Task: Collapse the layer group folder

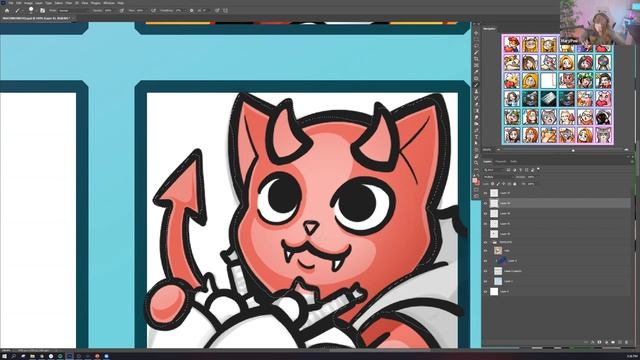Action: point(490,242)
